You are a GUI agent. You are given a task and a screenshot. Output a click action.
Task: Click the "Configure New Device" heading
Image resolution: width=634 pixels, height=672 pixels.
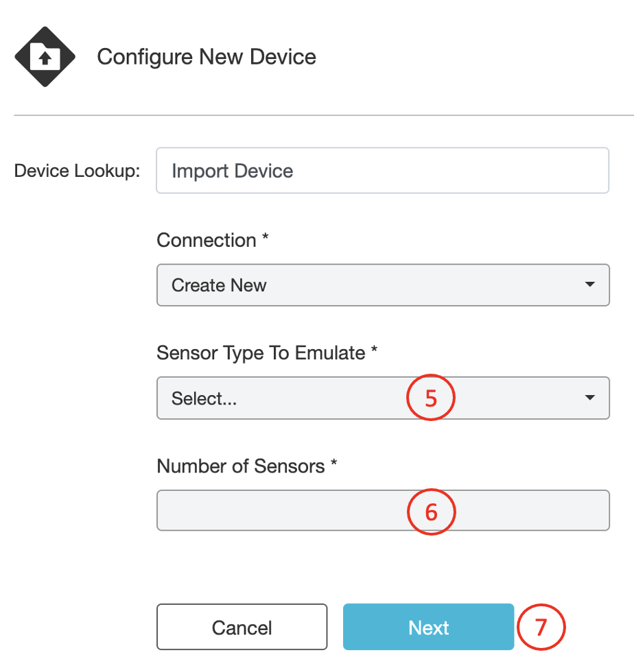tap(207, 56)
